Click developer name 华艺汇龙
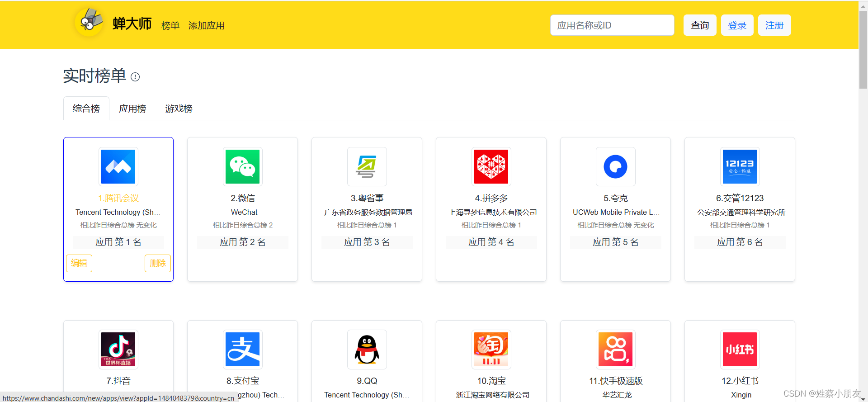 (x=617, y=395)
